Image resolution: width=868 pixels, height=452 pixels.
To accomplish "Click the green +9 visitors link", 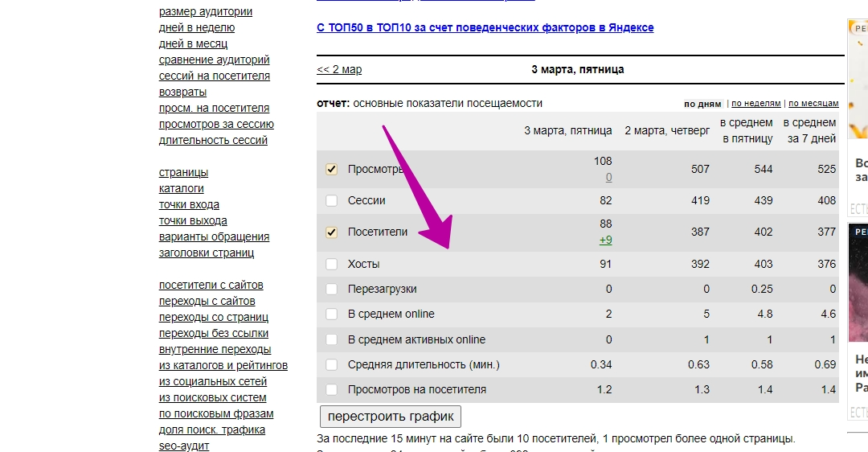I will coord(606,240).
